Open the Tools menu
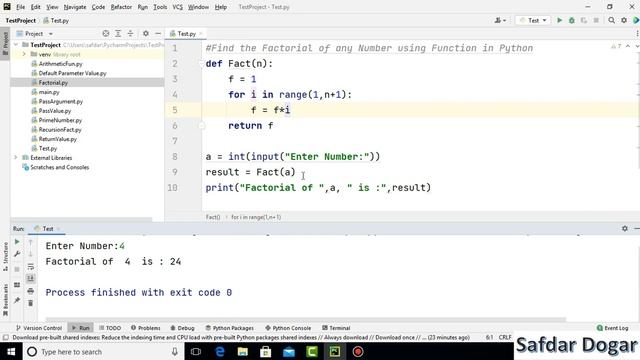The image size is (640, 360). (160, 7)
